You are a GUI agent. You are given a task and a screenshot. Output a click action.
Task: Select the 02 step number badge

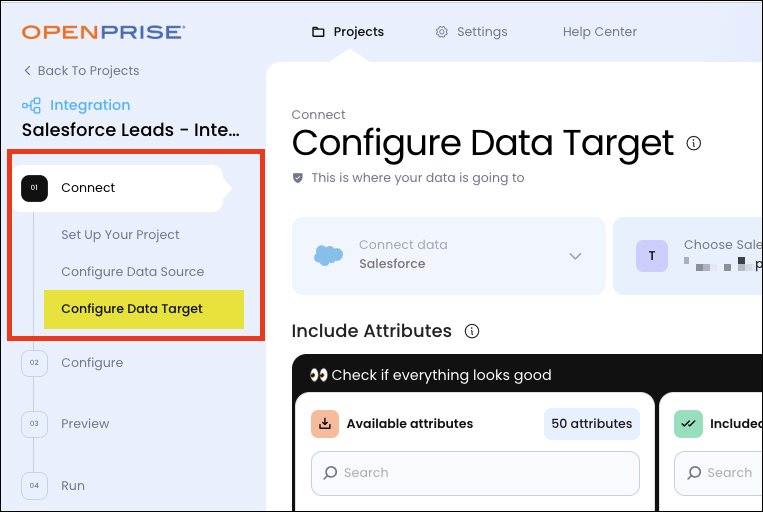coord(35,363)
